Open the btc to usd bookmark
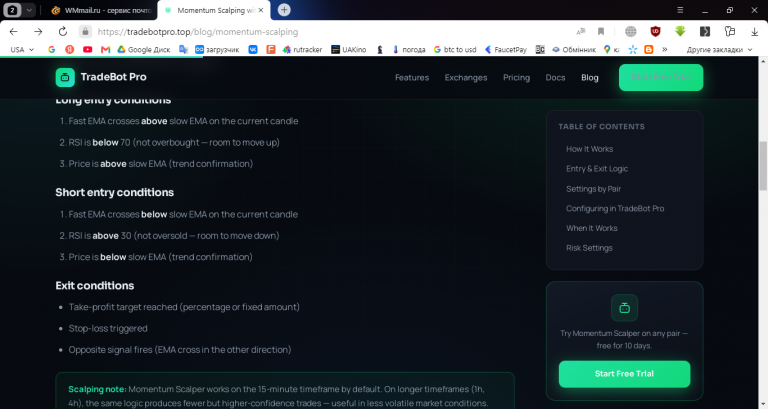 (455, 49)
